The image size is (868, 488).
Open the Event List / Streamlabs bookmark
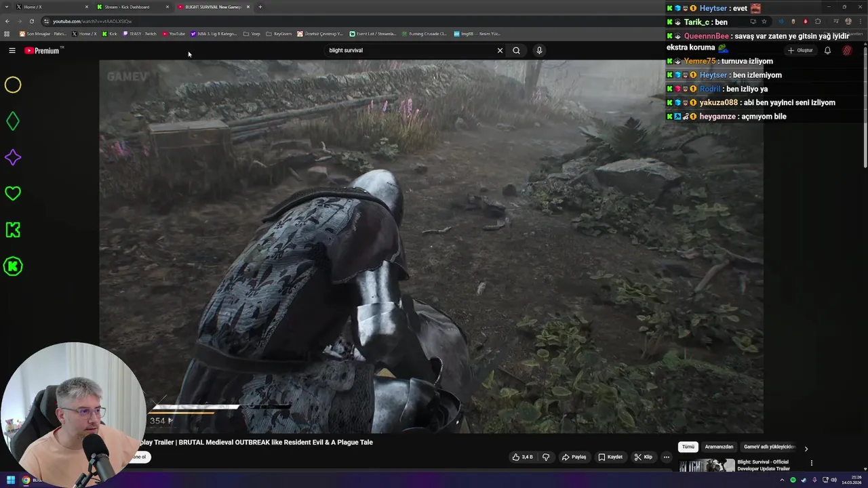pos(373,33)
